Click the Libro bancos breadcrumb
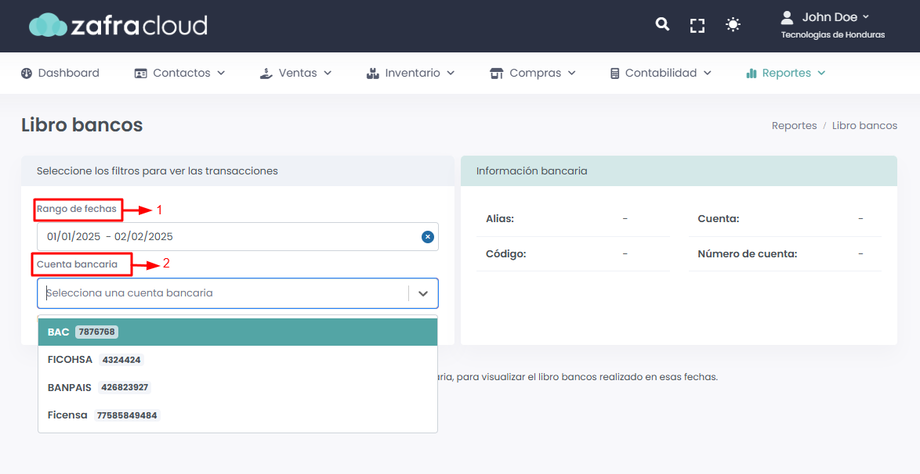Screen dimensions: 920x474 (x=864, y=126)
